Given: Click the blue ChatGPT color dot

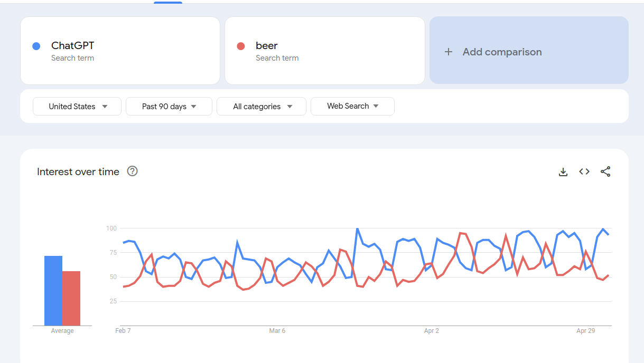Looking at the screenshot, I should [x=36, y=46].
